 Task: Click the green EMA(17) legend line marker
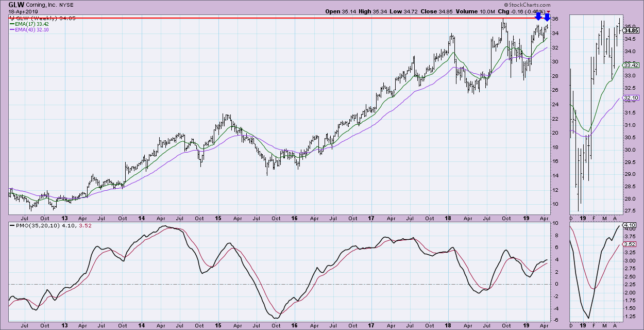coord(12,24)
